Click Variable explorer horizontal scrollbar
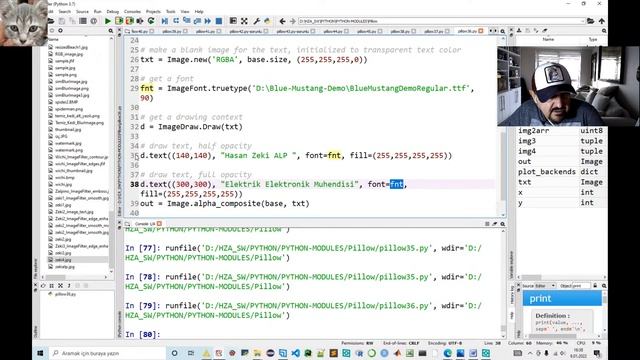 point(531,277)
